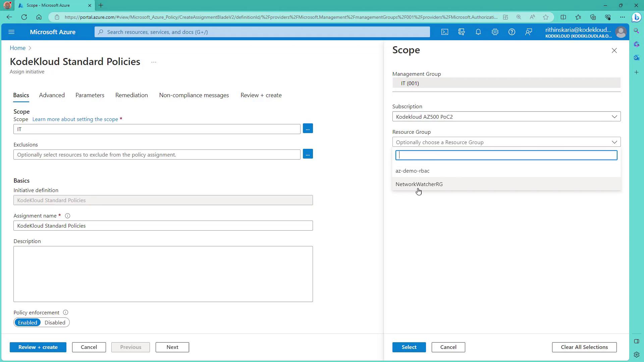Open the Azure Cloud Shell icon
This screenshot has width=644, height=362.
tap(444, 32)
